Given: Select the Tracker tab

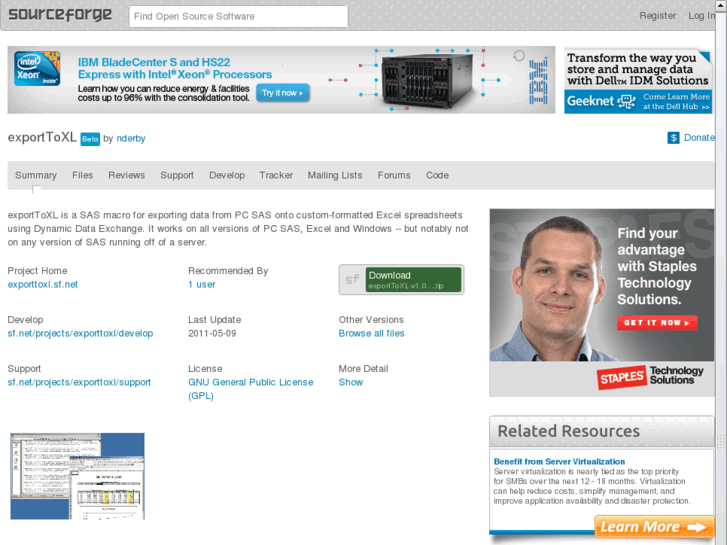Looking at the screenshot, I should coord(276,175).
